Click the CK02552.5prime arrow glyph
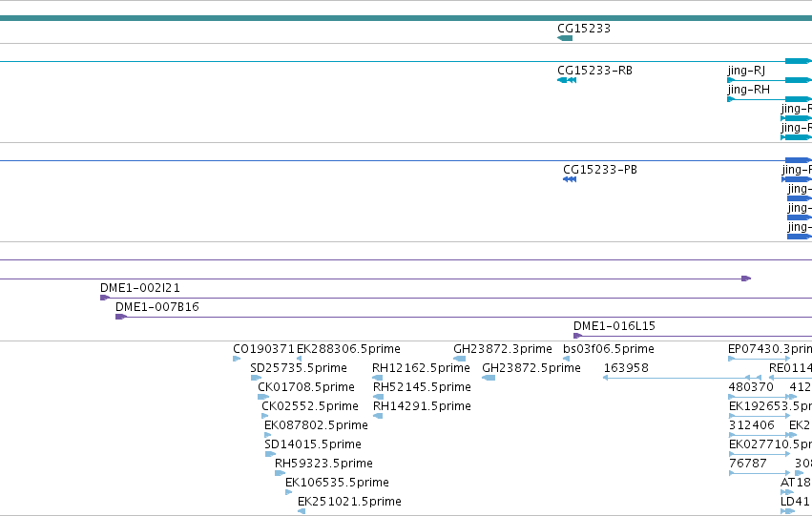 (264, 416)
